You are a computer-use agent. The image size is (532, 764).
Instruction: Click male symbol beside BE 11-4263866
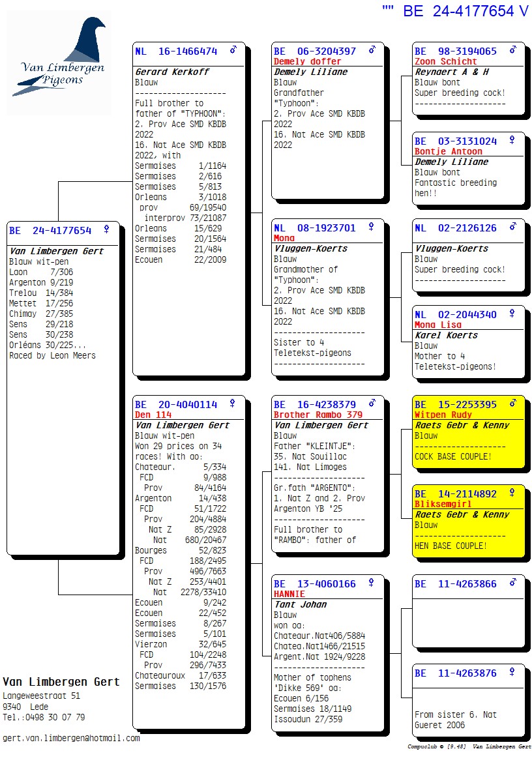click(513, 583)
